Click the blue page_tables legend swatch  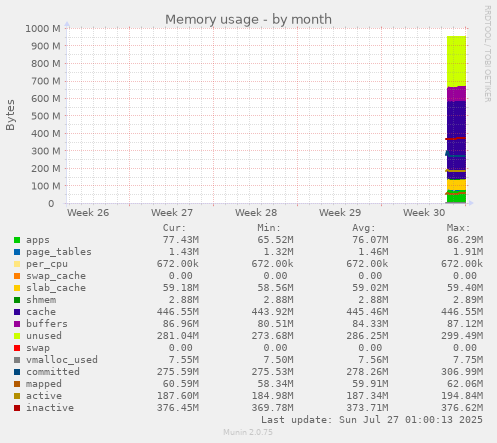click(17, 252)
